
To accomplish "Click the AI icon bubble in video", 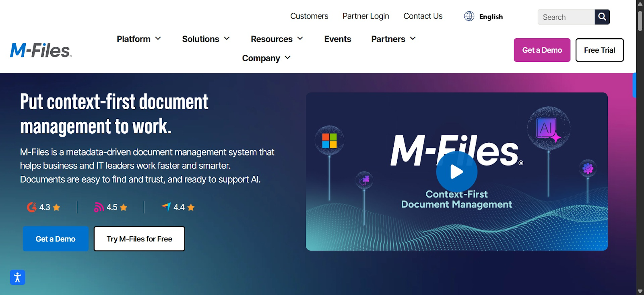I will (x=548, y=129).
